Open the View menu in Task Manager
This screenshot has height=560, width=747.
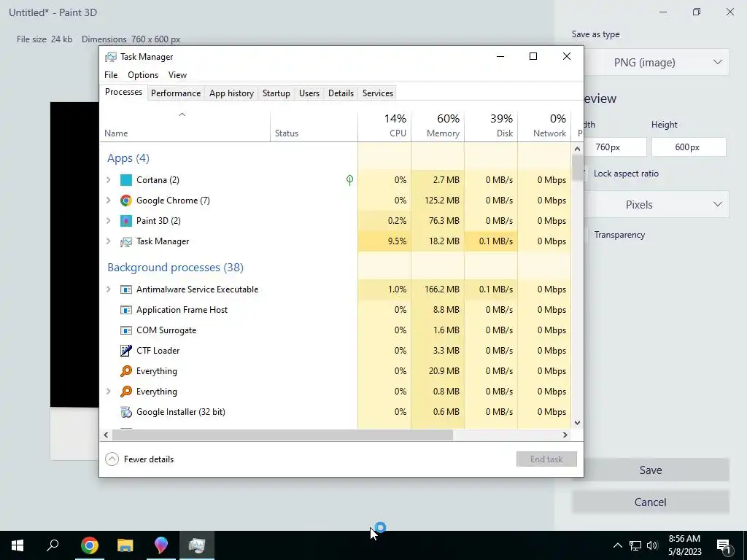coord(177,75)
